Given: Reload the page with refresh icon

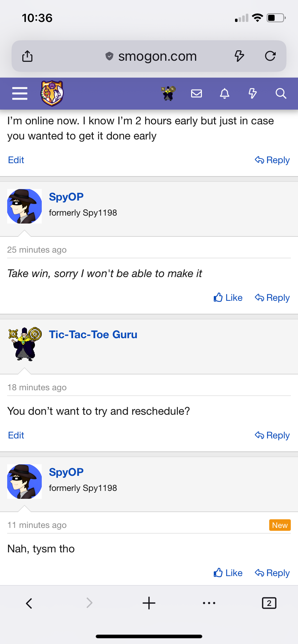Looking at the screenshot, I should pos(270,56).
